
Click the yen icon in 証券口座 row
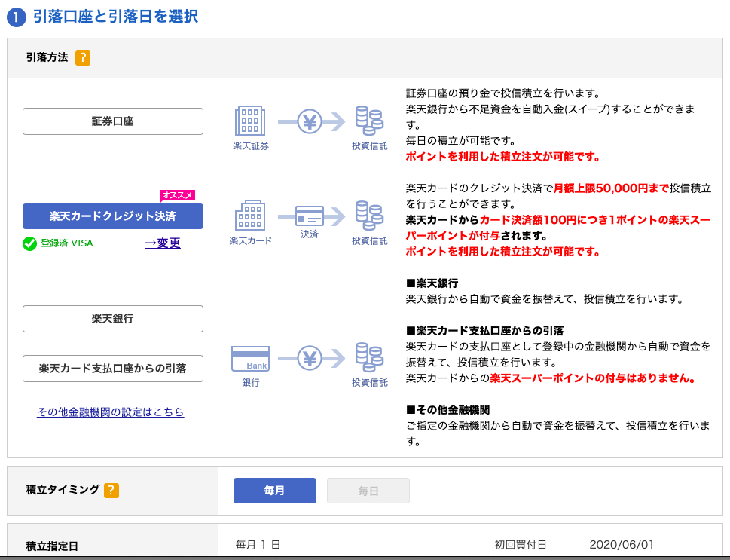pos(310,121)
